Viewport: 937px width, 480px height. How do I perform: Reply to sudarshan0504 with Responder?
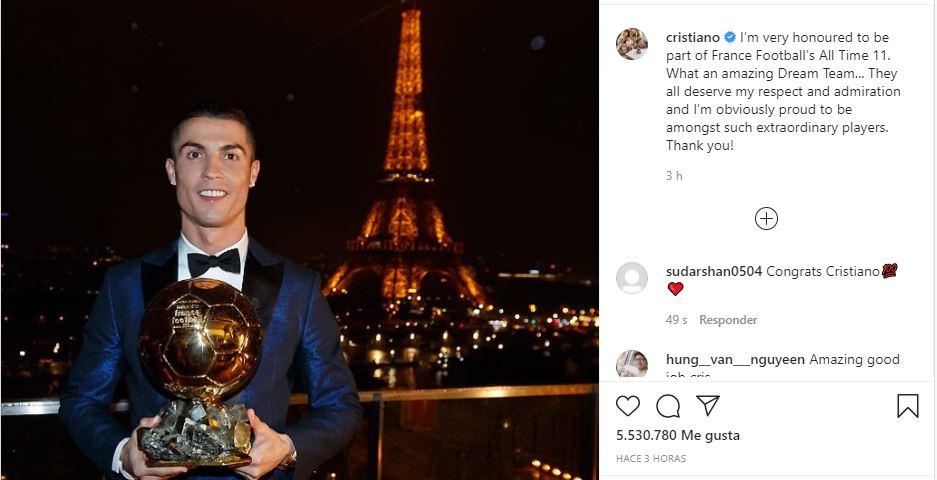point(728,320)
